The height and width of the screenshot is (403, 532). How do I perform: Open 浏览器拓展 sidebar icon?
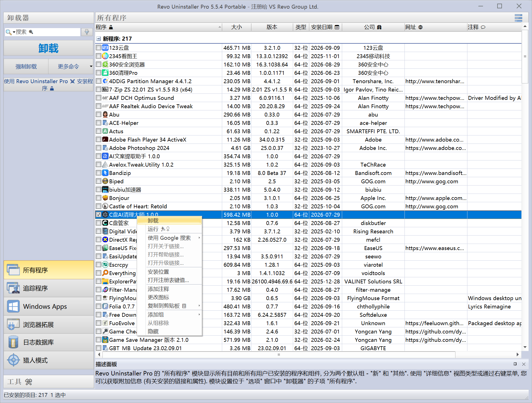[x=13, y=324]
